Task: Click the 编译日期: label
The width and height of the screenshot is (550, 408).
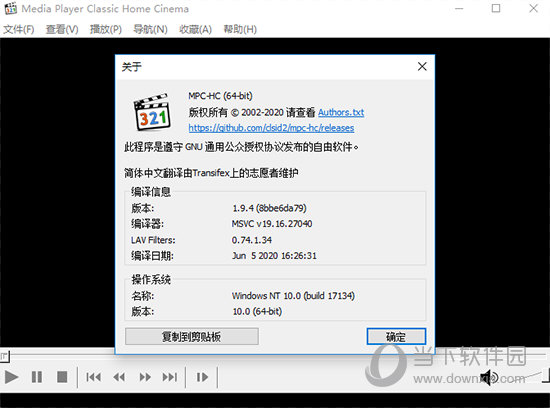Action: (152, 256)
